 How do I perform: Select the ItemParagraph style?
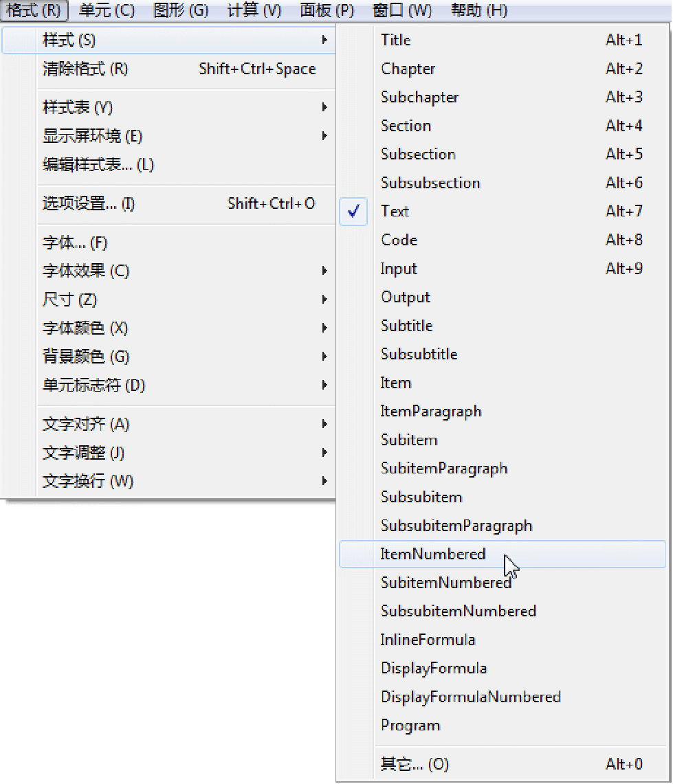pyautogui.click(x=503, y=411)
